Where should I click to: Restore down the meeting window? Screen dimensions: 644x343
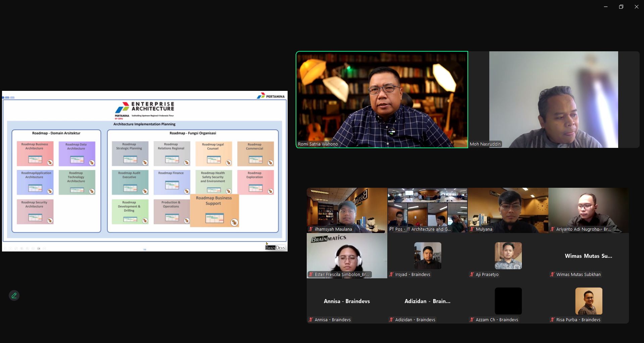coord(621,7)
